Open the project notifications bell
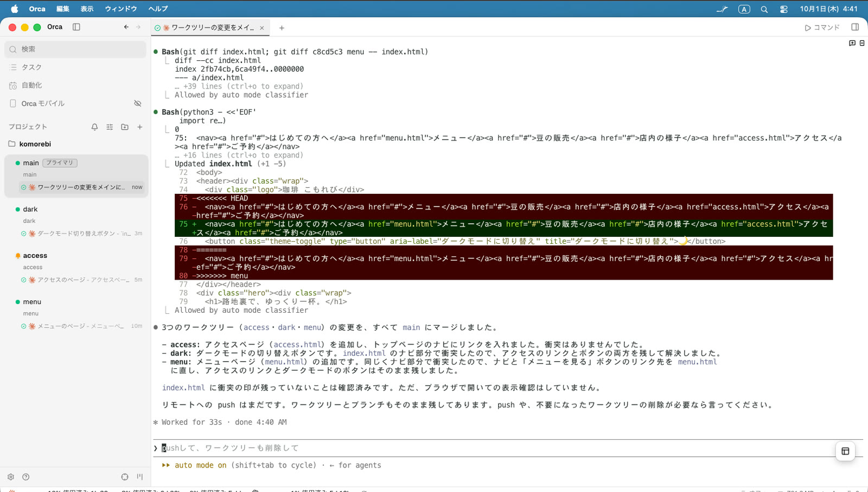The height and width of the screenshot is (492, 868). [x=94, y=127]
